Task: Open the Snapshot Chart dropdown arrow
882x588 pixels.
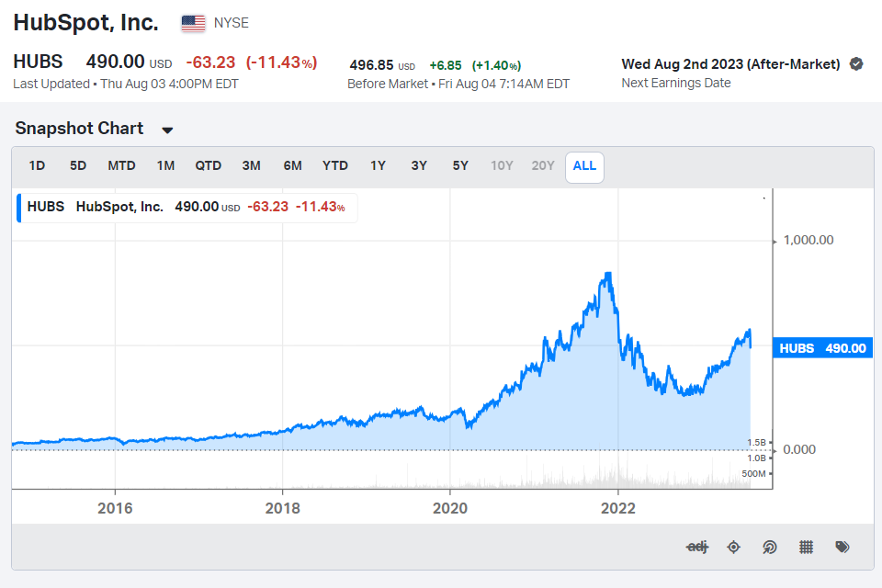Action: pos(167,130)
